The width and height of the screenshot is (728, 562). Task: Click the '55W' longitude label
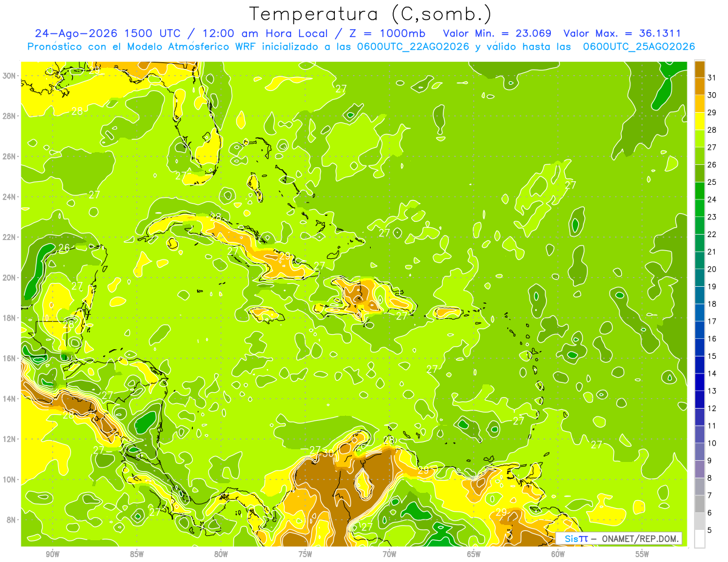[642, 554]
